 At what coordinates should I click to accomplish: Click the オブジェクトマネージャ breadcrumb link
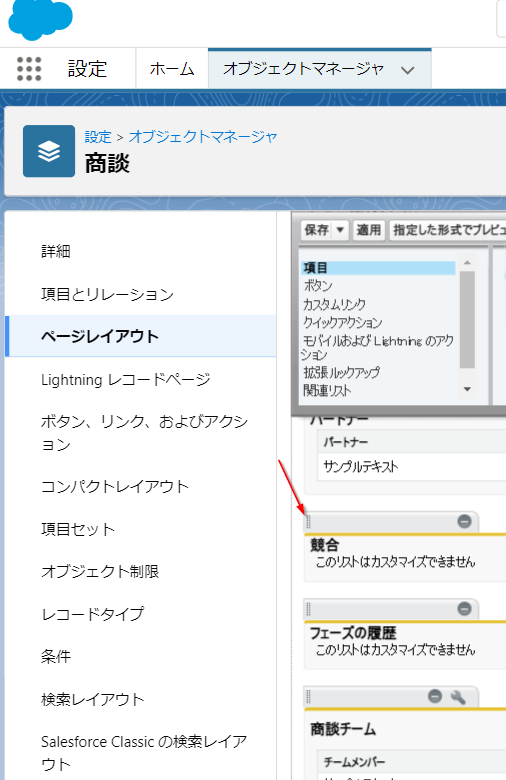click(203, 137)
